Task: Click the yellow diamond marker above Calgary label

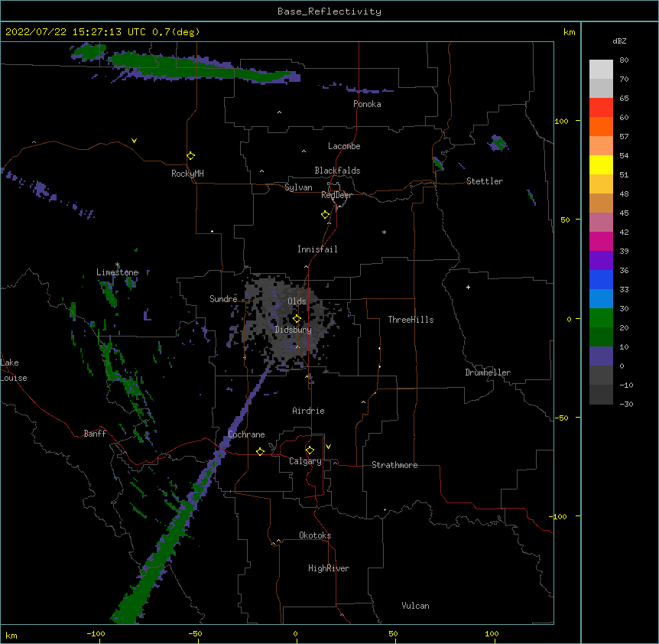Action: [x=310, y=450]
